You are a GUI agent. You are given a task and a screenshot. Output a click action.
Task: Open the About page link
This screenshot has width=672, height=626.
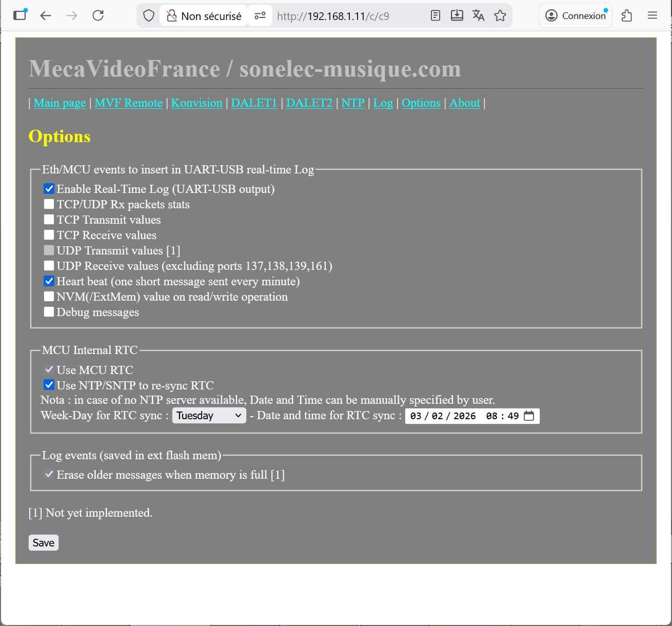coord(465,103)
